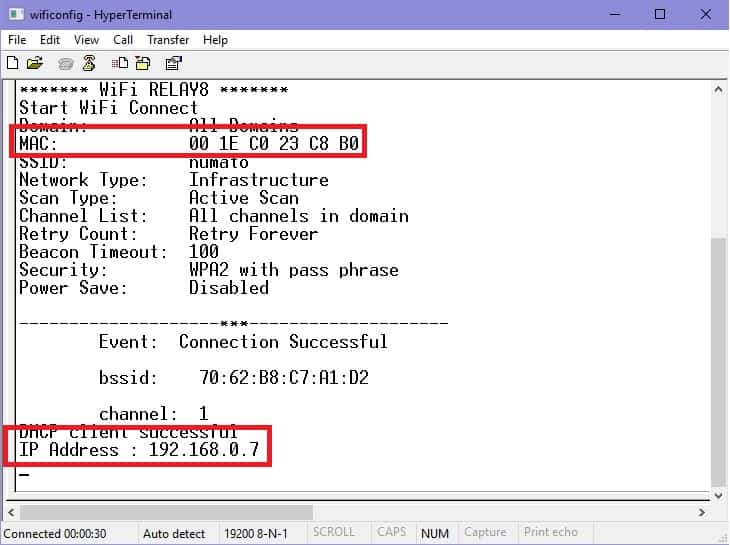
Task: Click the MAC address value 00 1E C0 23 C8 B0
Action: pos(274,143)
